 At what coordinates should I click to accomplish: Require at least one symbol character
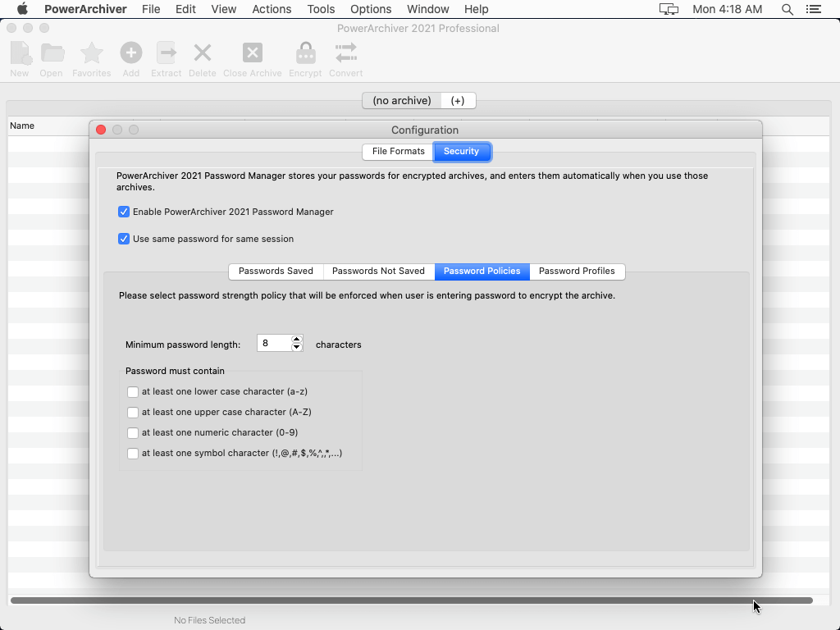point(133,454)
